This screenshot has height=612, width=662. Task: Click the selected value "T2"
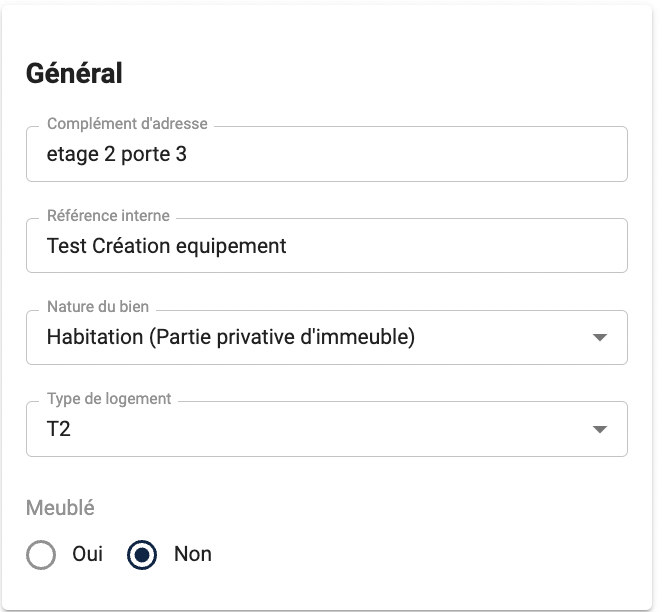(58, 429)
